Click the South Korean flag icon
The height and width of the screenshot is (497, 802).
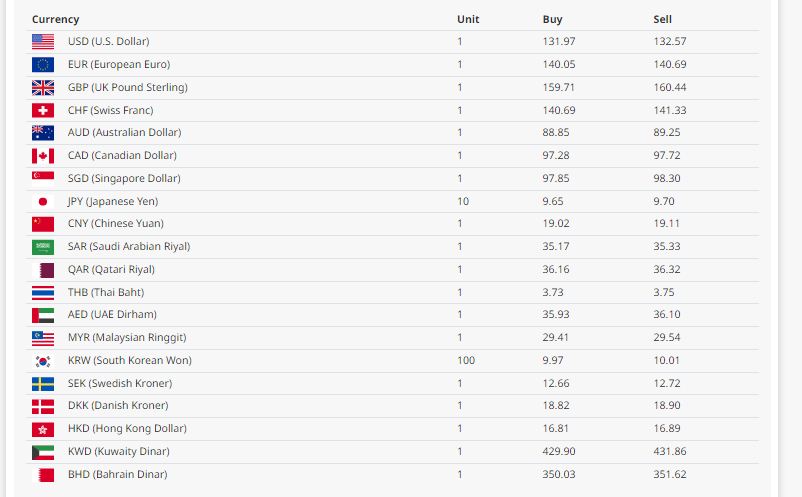click(43, 361)
